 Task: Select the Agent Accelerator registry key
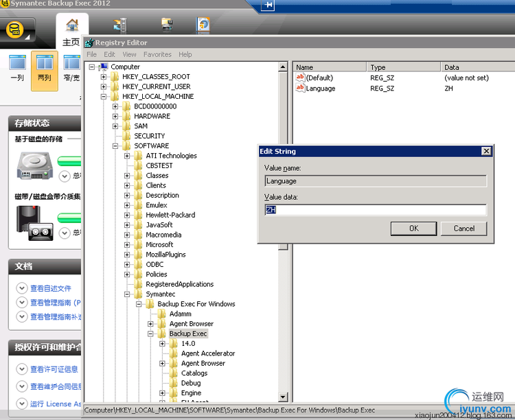208,353
